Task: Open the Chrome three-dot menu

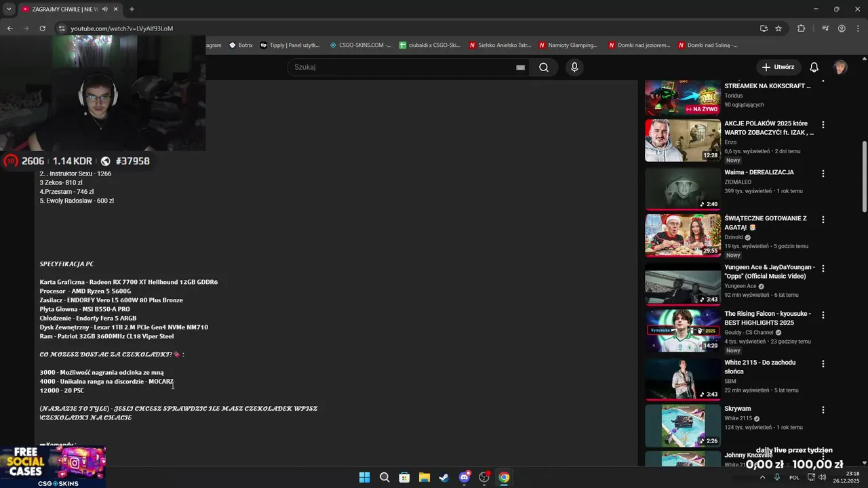Action: pos(858,28)
